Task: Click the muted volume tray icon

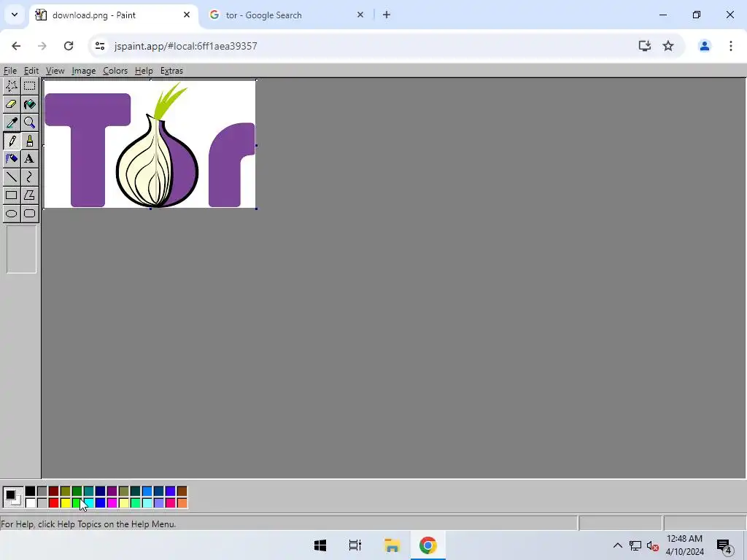Action: click(653, 545)
